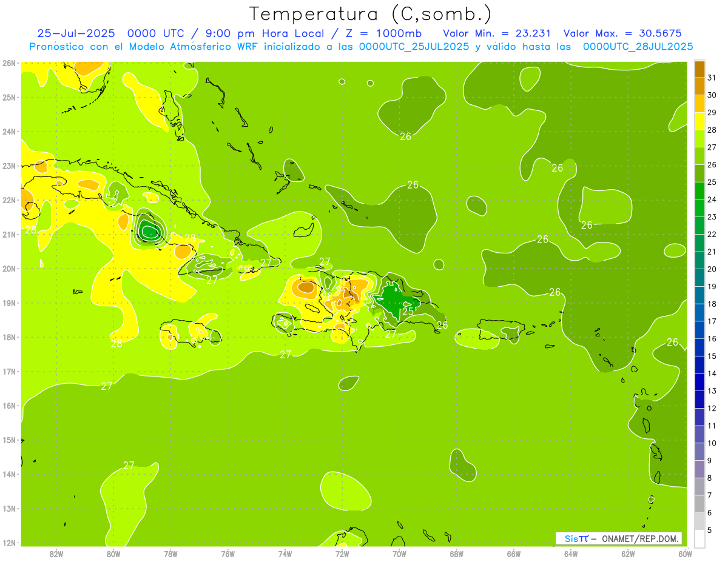Screen dimensions: 728x562
Task: Click yellow color bar segment between 28 and 29
Action: point(699,121)
